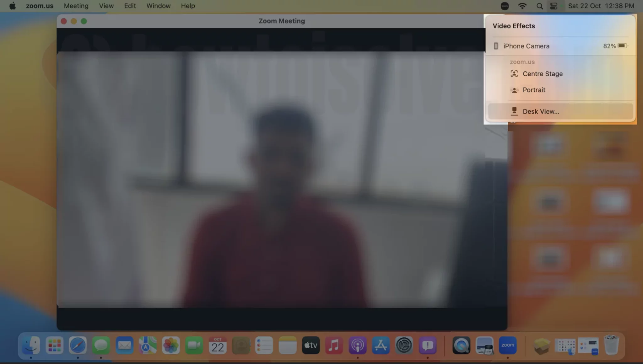Open the Help menu

click(x=188, y=6)
